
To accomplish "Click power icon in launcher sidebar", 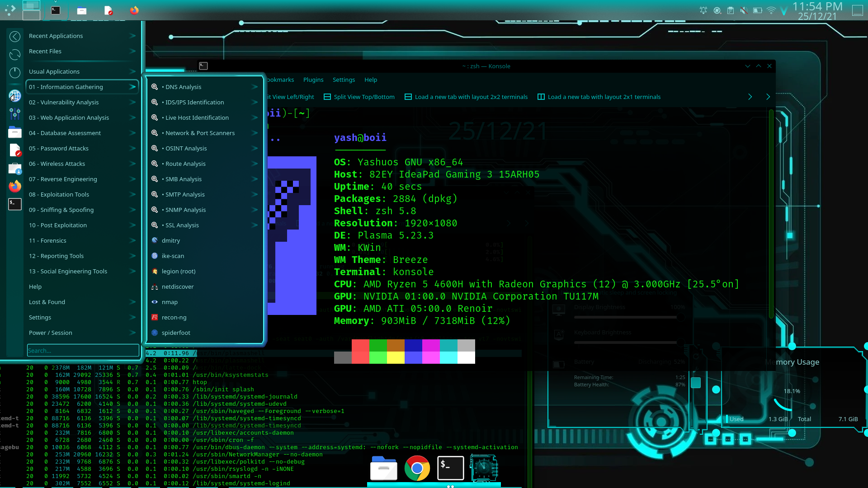I will coord(15,72).
